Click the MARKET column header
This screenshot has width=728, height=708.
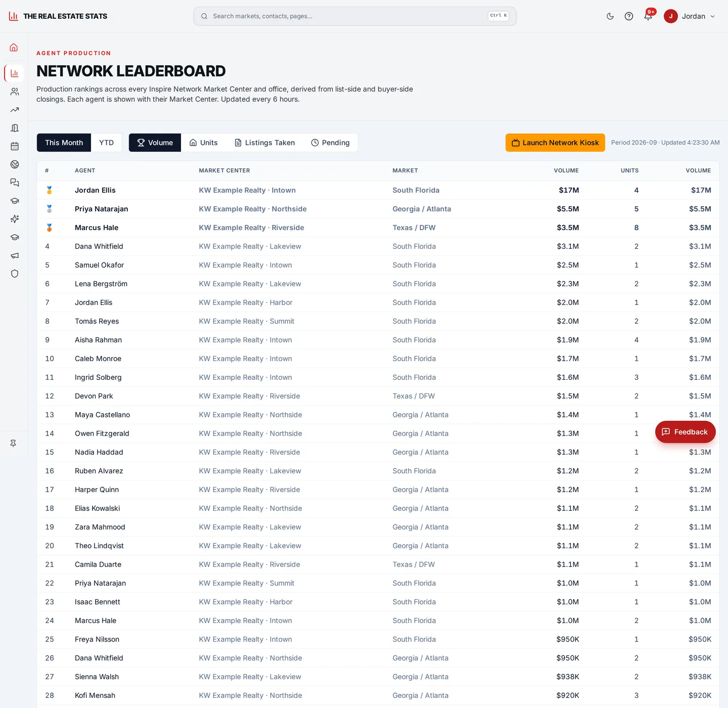pos(405,170)
